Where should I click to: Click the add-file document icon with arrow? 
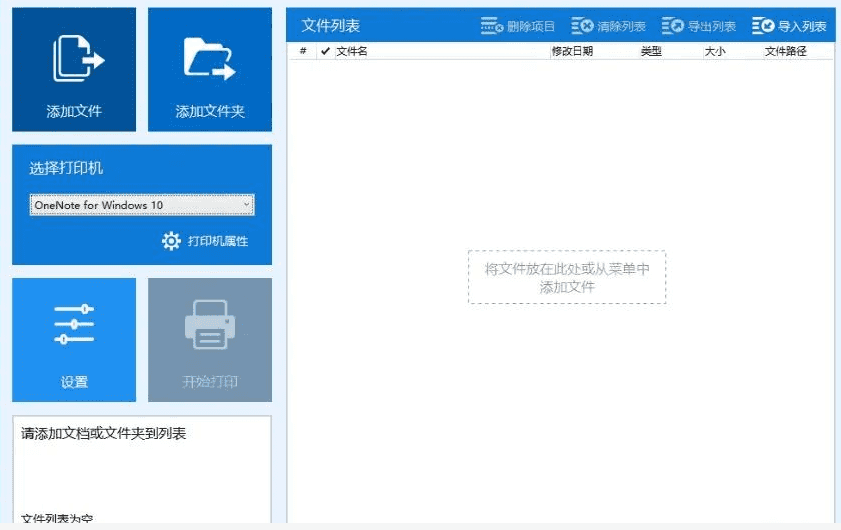coord(78,58)
